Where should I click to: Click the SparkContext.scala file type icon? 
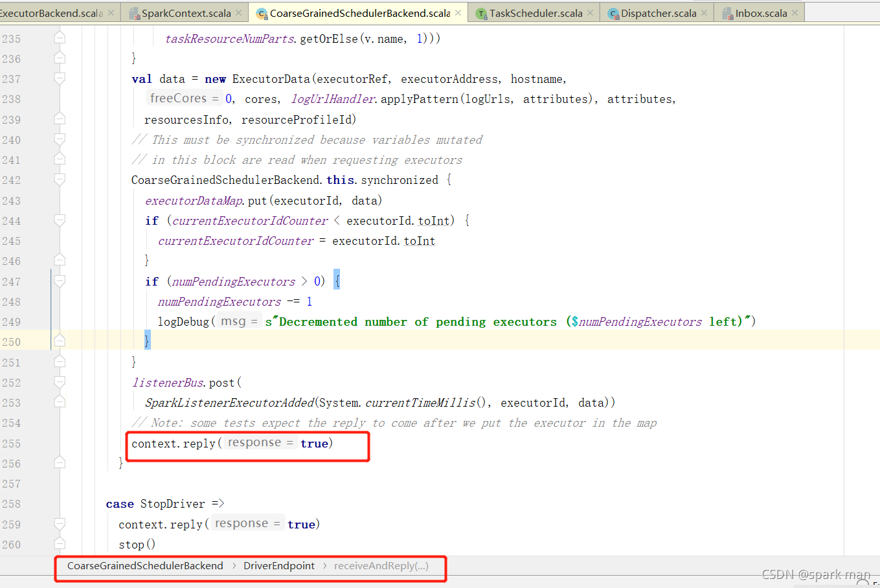[x=134, y=13]
